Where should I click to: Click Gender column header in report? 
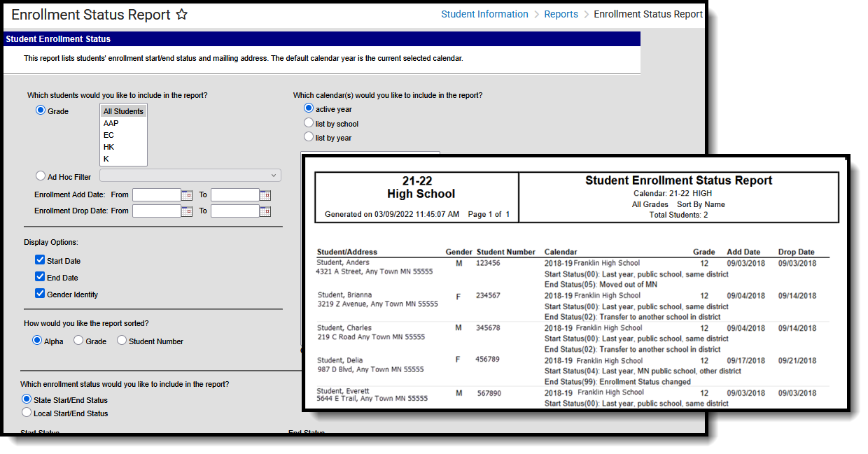tap(459, 252)
